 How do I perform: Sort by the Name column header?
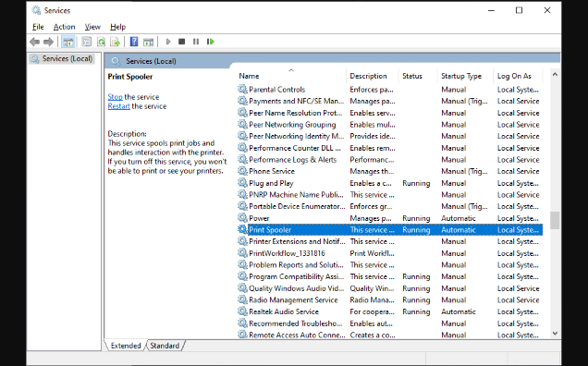click(291, 76)
